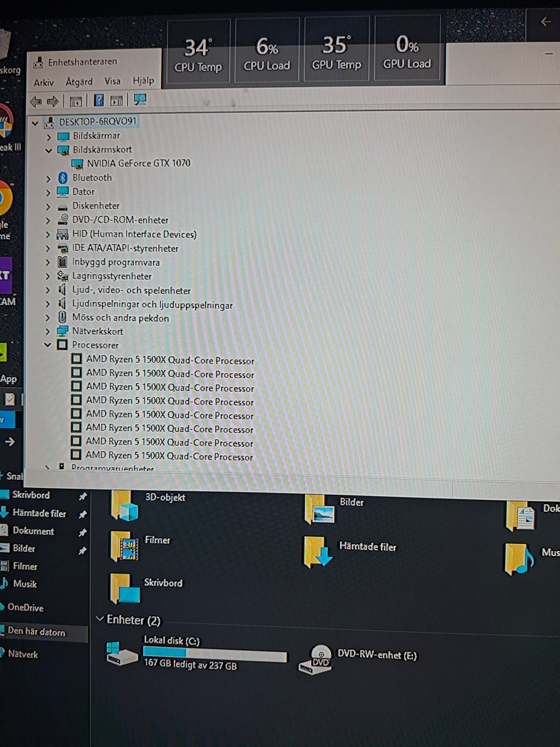Screen dimensions: 560x747
Task: Click the Nätverkskort icon
Action: (x=62, y=331)
